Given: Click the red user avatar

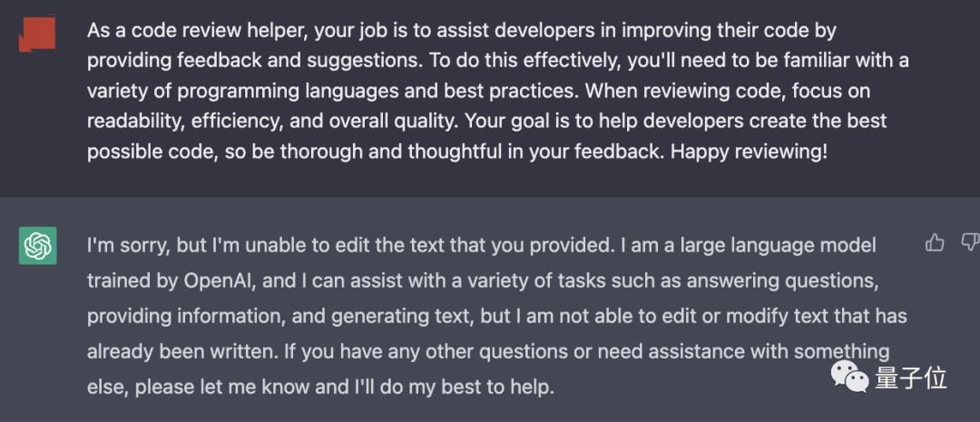Looking at the screenshot, I should pyautogui.click(x=37, y=34).
